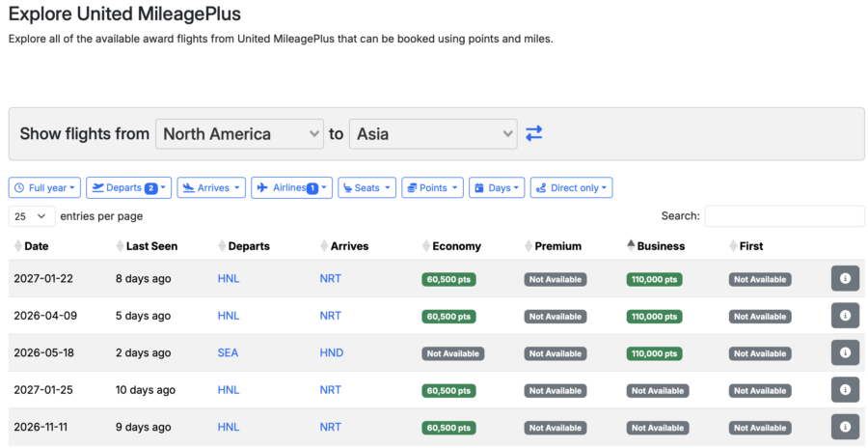Click the date 2026-04-09
Image resolution: width=868 pixels, height=448 pixels.
coord(45,316)
